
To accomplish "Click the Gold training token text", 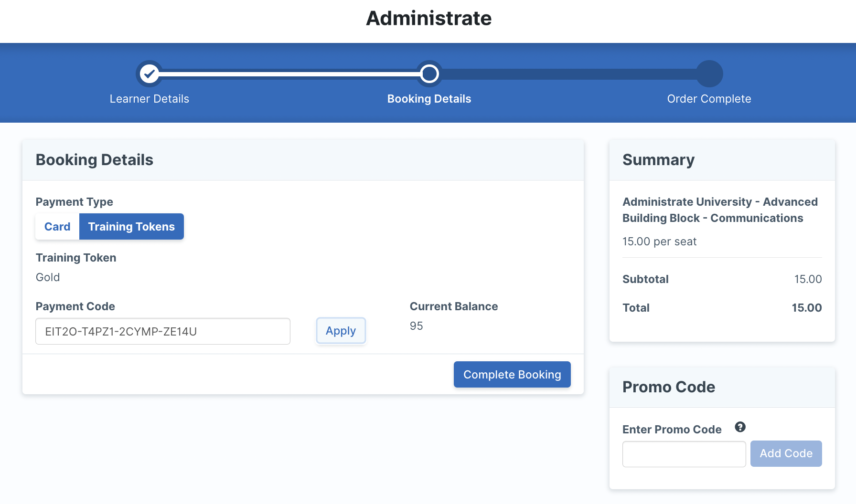I will click(48, 277).
